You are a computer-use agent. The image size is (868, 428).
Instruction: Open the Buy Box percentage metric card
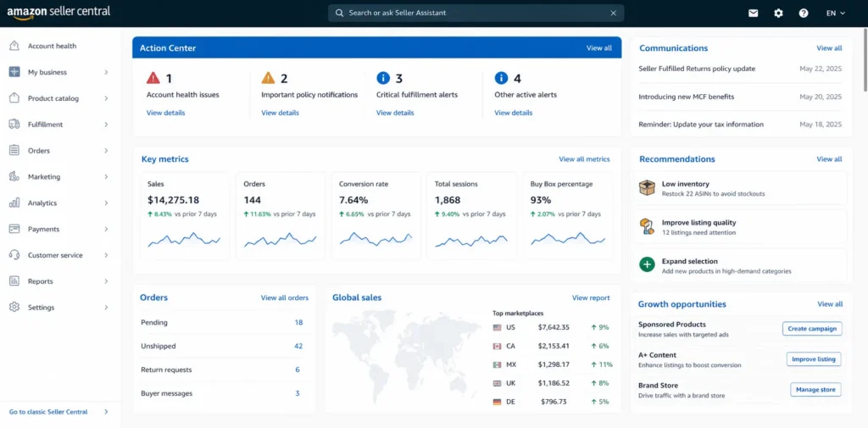click(567, 216)
